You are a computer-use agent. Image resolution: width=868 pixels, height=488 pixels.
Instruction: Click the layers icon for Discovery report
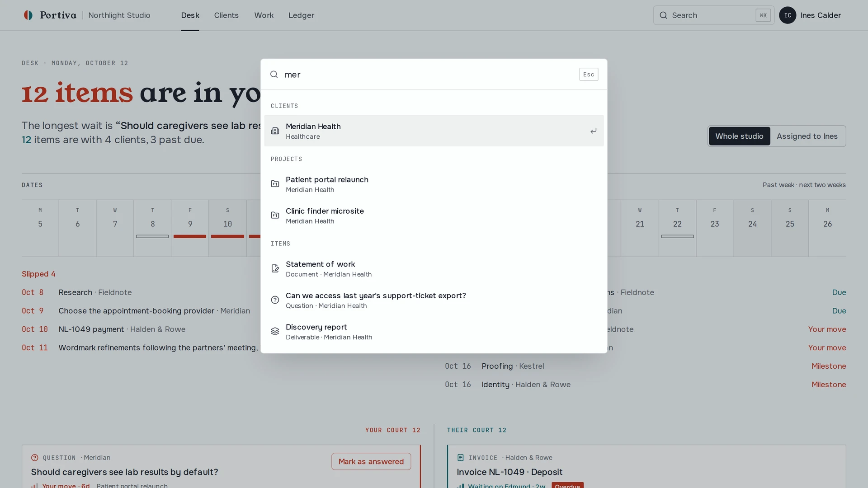coord(275,332)
